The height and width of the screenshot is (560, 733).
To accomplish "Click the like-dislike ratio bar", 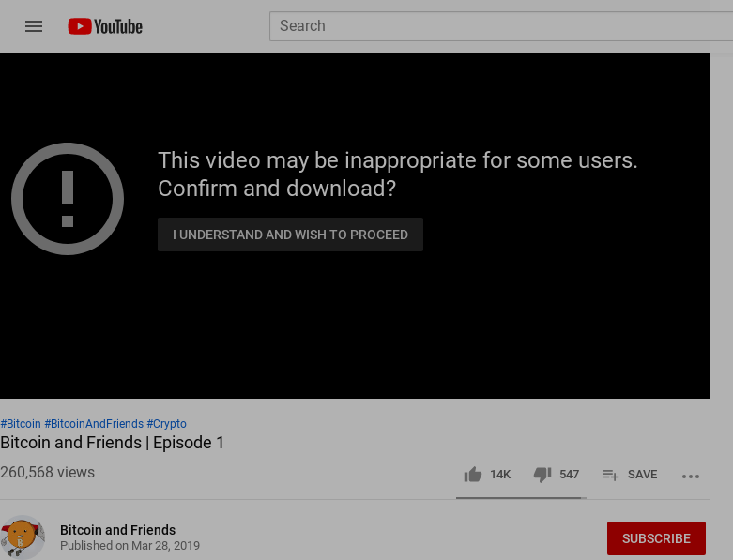I will tap(521, 498).
